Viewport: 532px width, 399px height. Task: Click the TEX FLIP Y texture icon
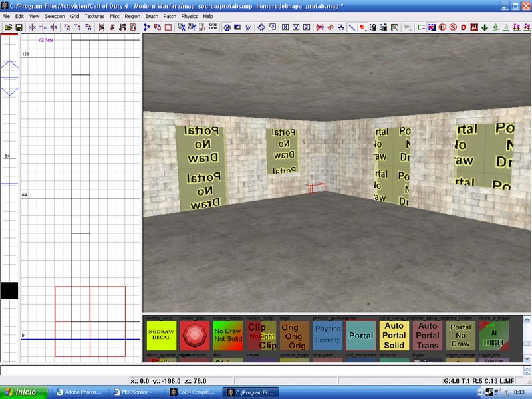[192, 27]
